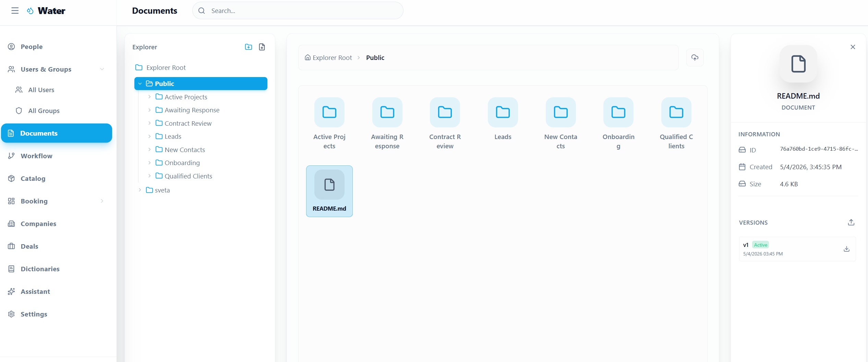Collapse the Users & Groups chevron
This screenshot has height=362, width=868.
pyautogui.click(x=102, y=69)
